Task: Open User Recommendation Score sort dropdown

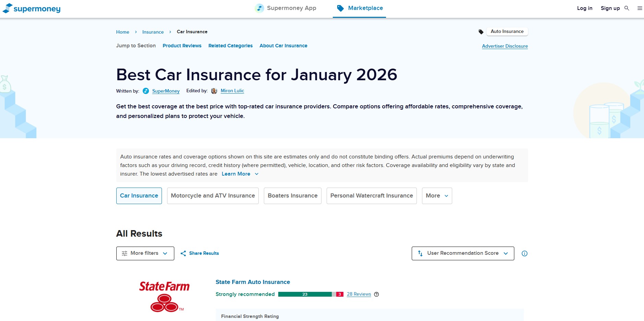Action: [463, 253]
